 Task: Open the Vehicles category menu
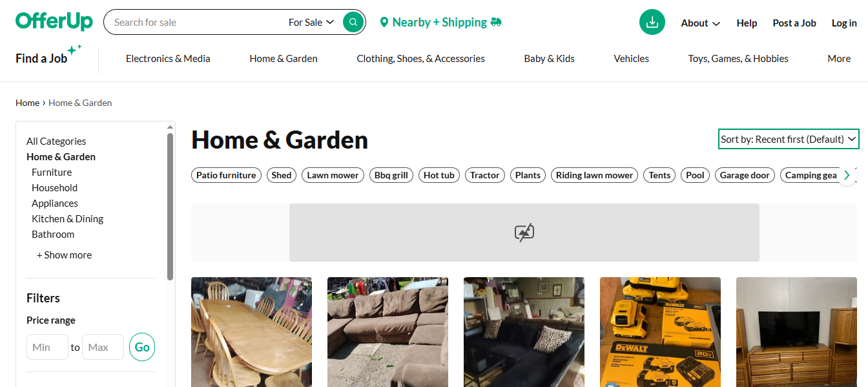pos(631,58)
